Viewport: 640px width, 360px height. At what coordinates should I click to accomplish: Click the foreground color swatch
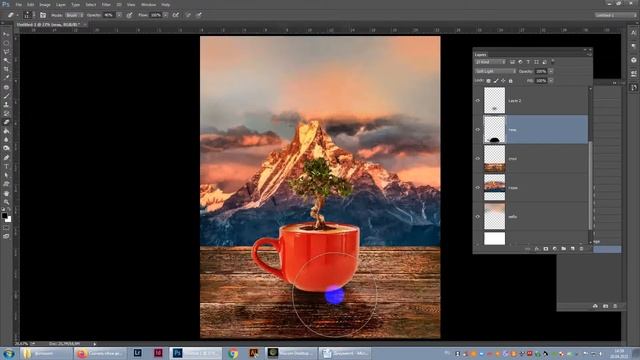coord(4,216)
